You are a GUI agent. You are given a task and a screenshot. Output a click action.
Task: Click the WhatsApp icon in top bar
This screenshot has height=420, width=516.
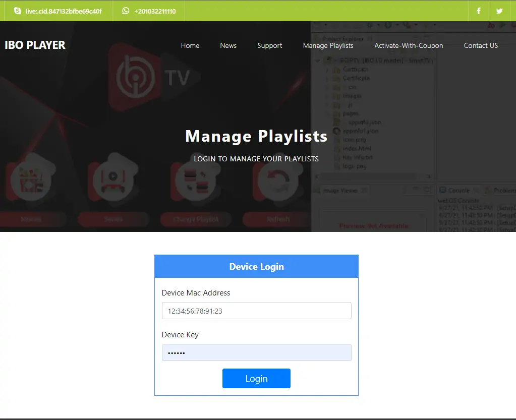126,11
